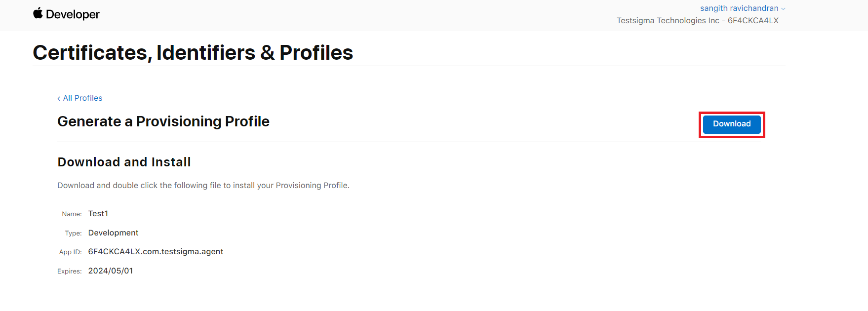
Task: Click the Type: field label
Action: (73, 233)
